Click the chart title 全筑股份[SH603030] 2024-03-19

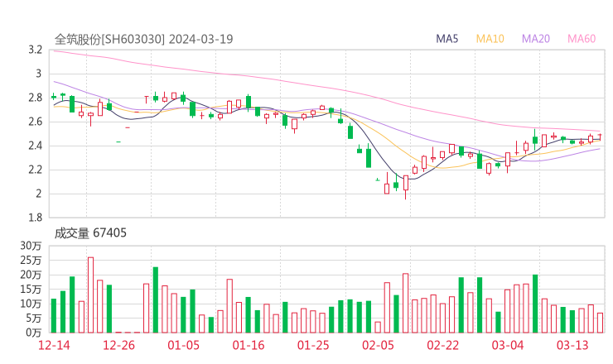coord(143,39)
